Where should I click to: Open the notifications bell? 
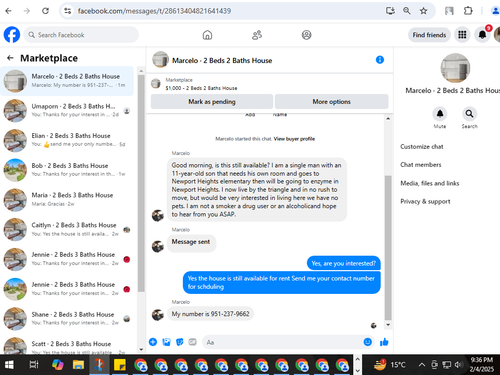482,35
